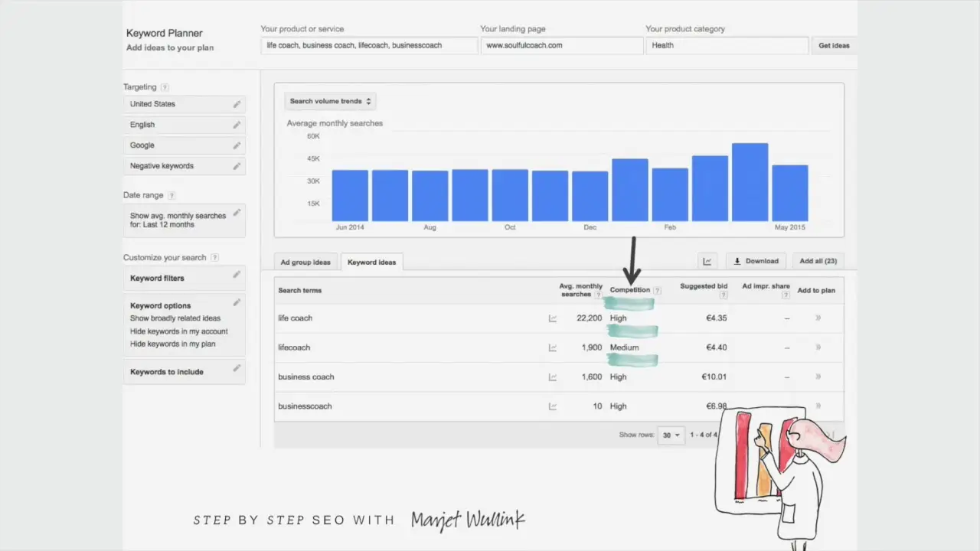Click the 1,600 monthly searches value

[x=592, y=377]
